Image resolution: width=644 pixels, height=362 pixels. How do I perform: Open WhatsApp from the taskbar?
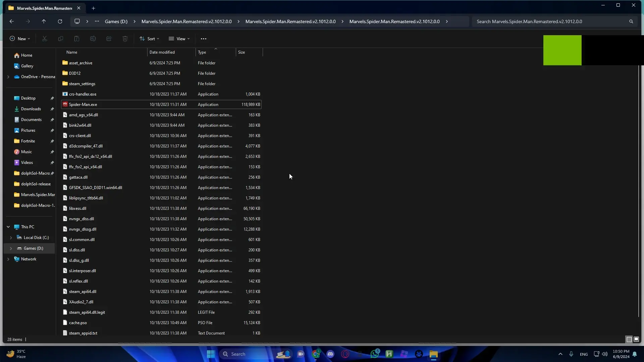point(375,354)
